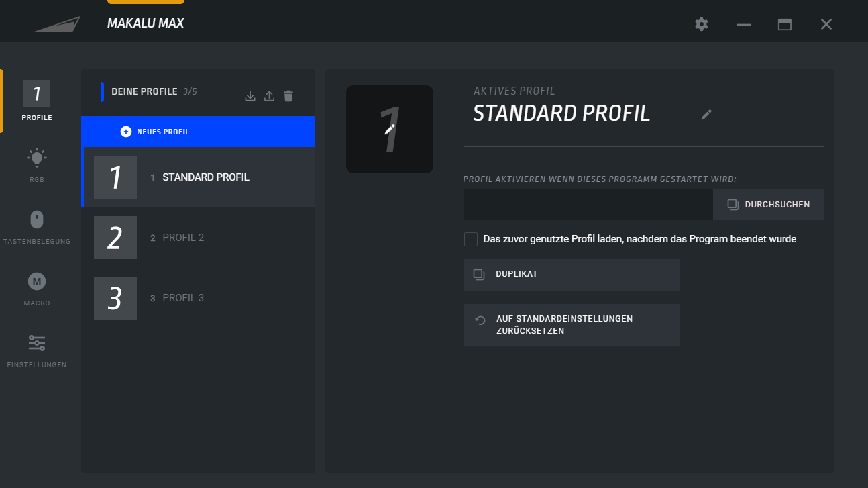Screen dimensions: 868x488
Task: Click the import profile download icon
Action: pos(250,96)
